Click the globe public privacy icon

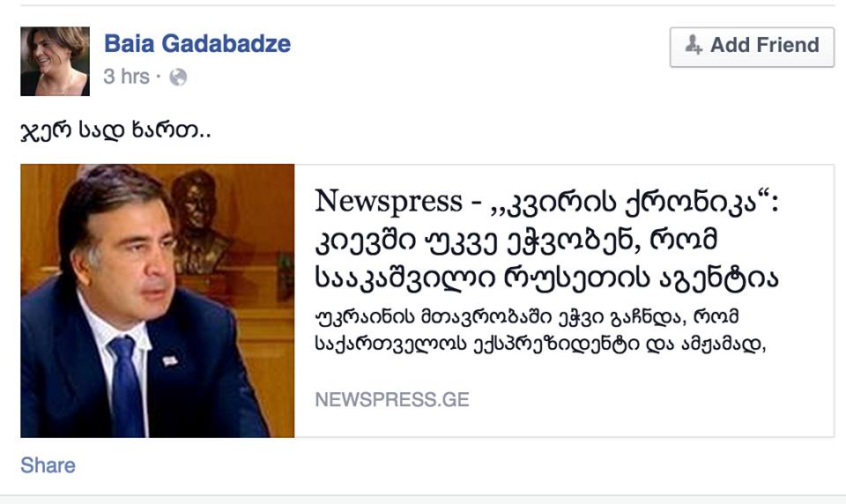[x=178, y=78]
